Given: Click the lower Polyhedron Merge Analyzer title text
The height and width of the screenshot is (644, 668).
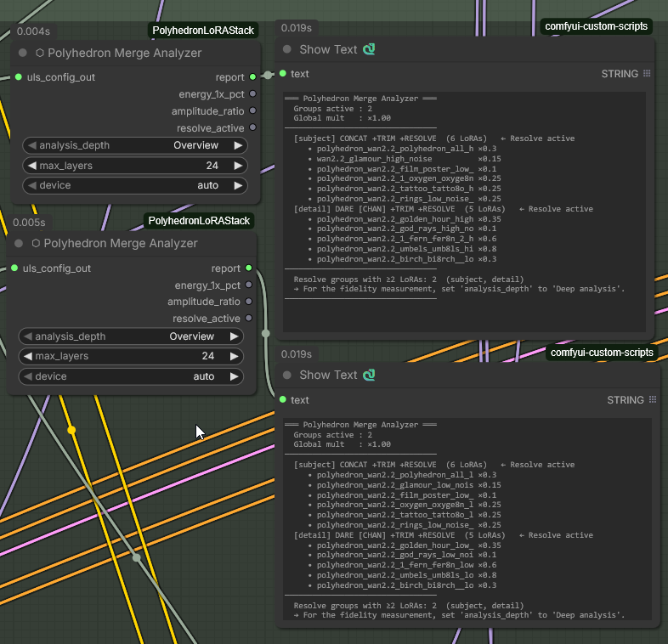Looking at the screenshot, I should (121, 243).
